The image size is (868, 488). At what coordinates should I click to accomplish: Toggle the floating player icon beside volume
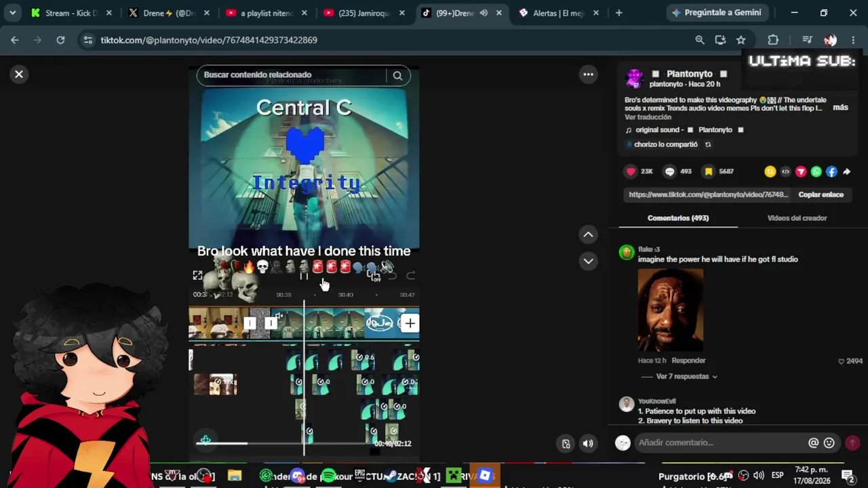566,444
